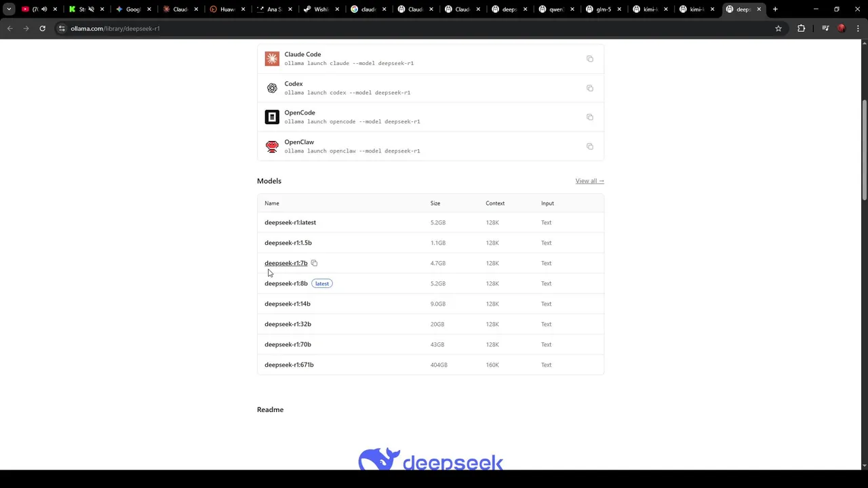This screenshot has height=488, width=868.
Task: Open the Chrome profile avatar
Action: pos(842,28)
